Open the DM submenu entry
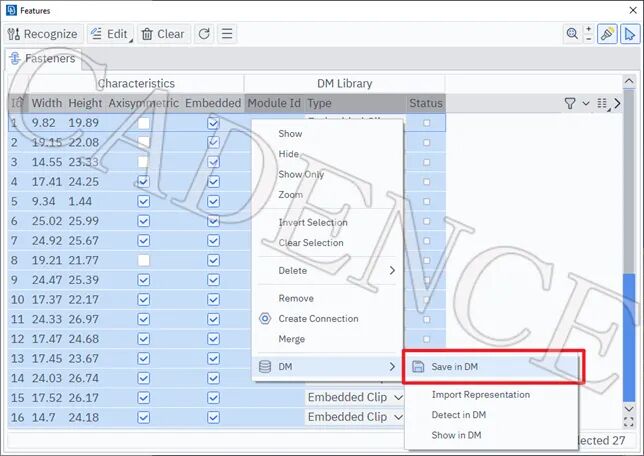644x456 pixels. click(x=327, y=366)
